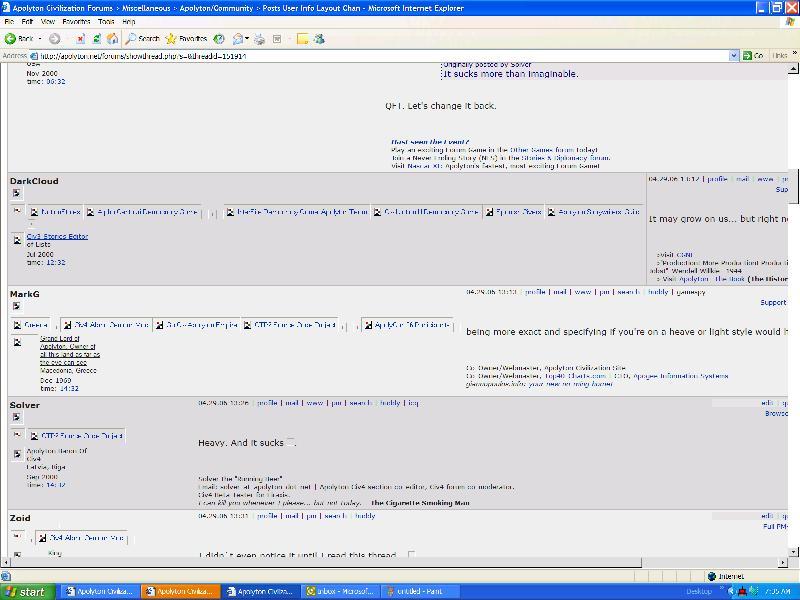Open the Back button history dropdown arrow

39,38
